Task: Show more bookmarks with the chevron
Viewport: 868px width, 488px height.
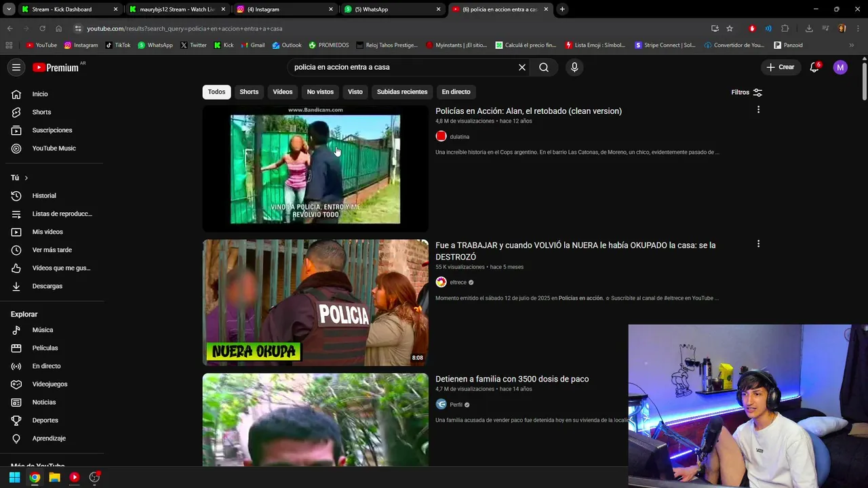Action: pyautogui.click(x=852, y=45)
